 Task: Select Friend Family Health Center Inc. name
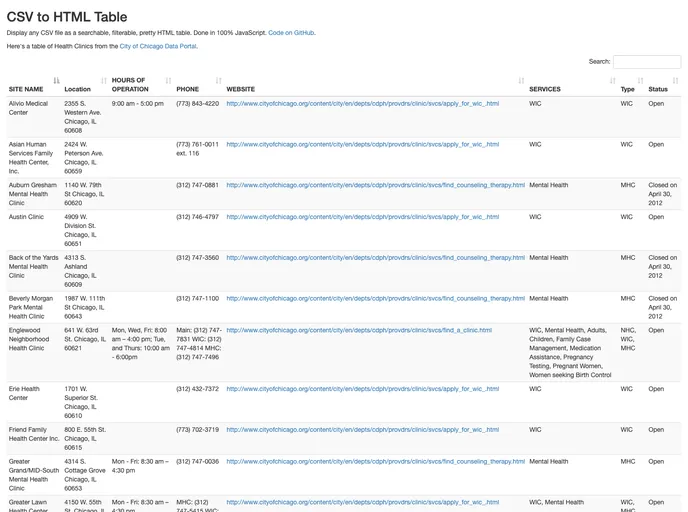[34, 434]
